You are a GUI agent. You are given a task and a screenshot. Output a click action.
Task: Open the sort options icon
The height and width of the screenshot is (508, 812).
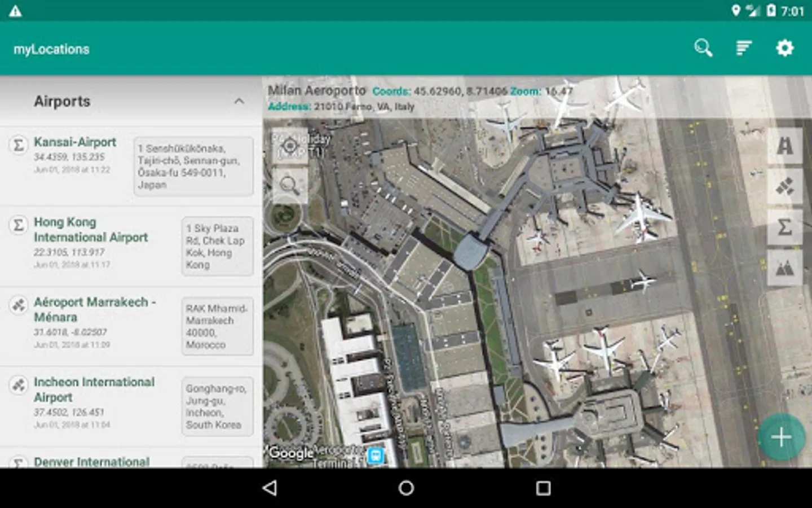point(744,48)
